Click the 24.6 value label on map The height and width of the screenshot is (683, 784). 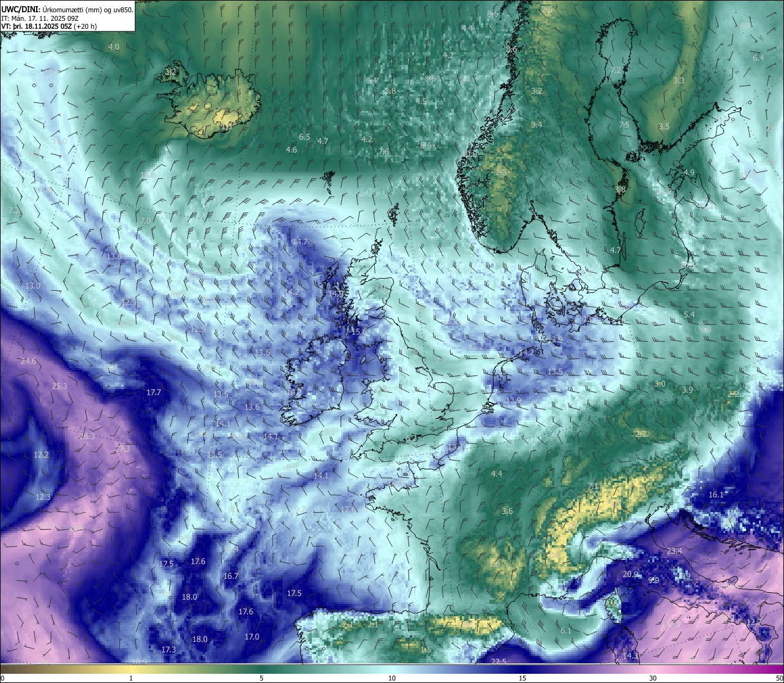(28, 361)
